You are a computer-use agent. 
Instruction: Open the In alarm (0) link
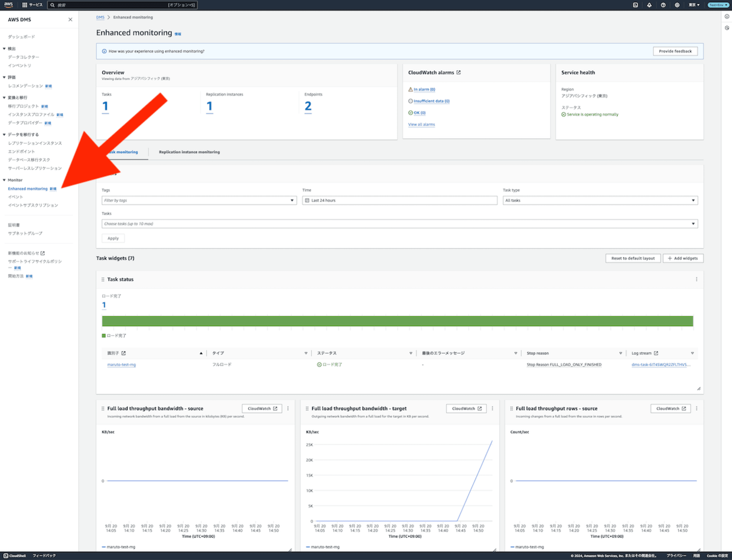pos(424,89)
